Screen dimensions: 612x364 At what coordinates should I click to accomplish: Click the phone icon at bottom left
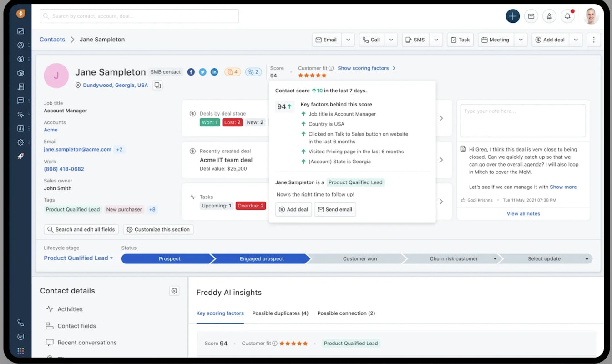tap(20, 323)
